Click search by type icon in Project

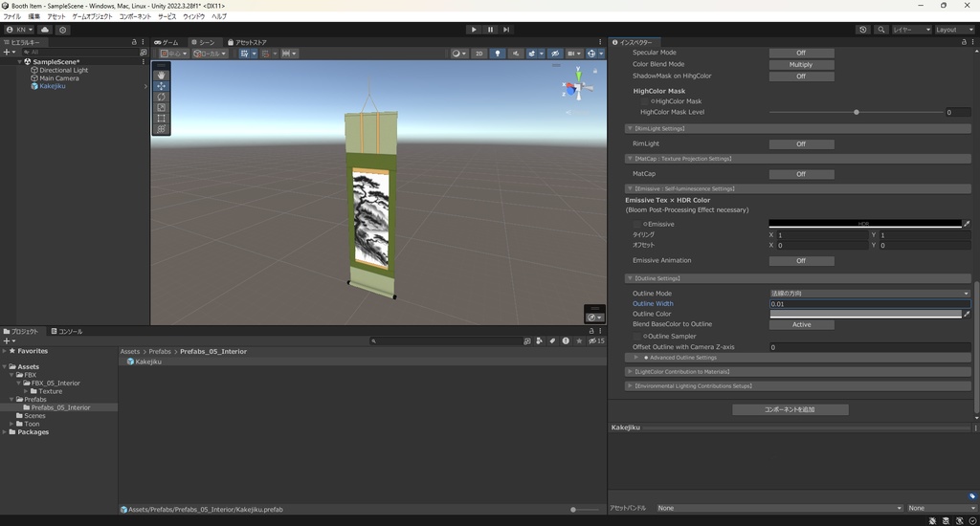[540, 341]
